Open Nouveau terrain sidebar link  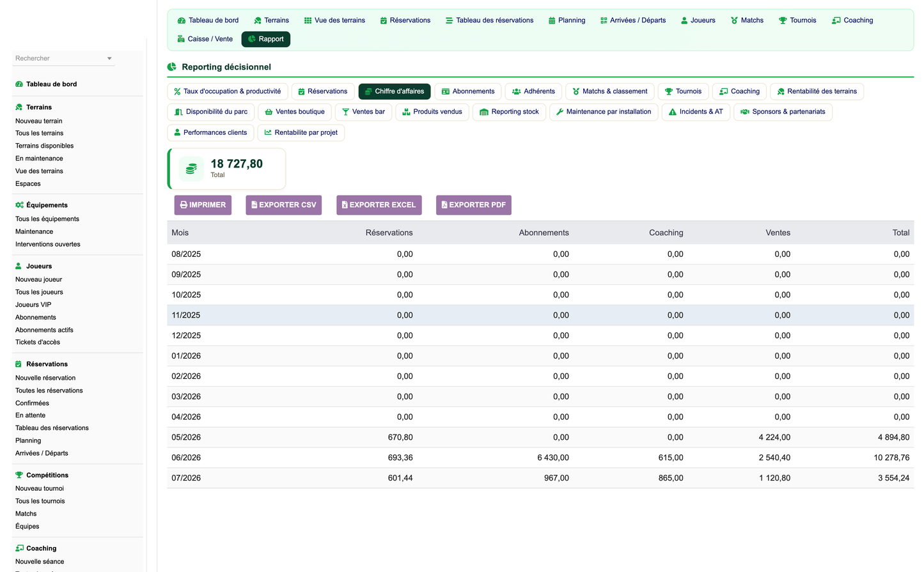click(39, 121)
